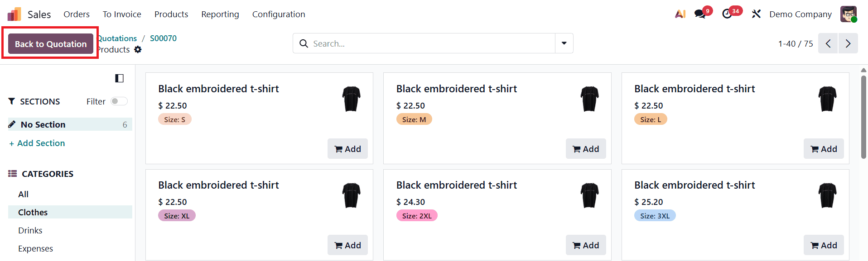Collapse the sidebar using the panel icon
The width and height of the screenshot is (868, 261).
[x=119, y=78]
